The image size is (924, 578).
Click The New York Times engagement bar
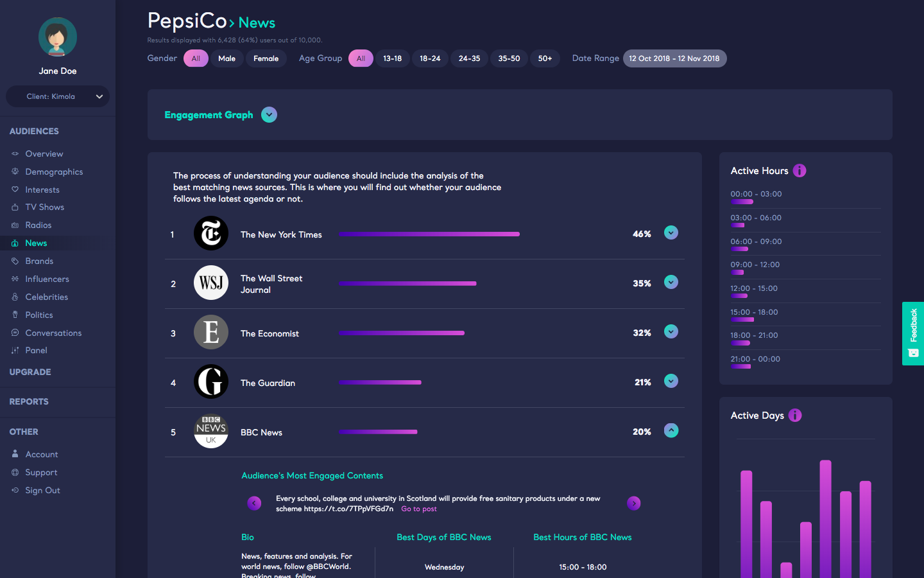(x=429, y=234)
